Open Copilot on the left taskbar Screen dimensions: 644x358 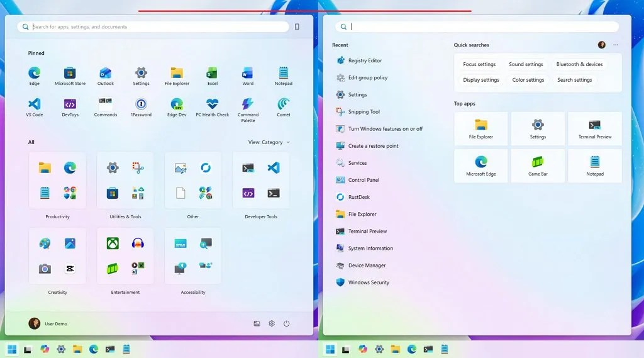[x=45, y=349]
